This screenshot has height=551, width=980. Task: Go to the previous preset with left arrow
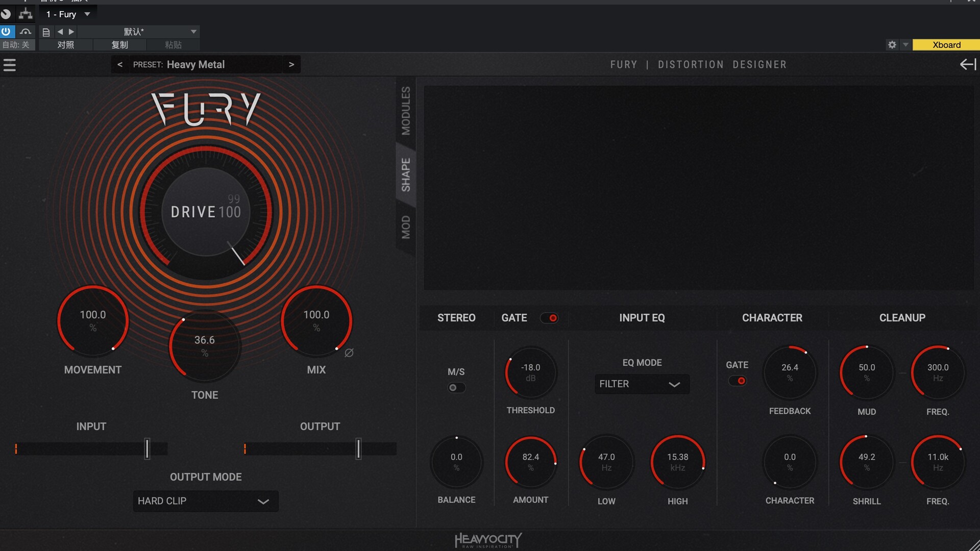120,64
